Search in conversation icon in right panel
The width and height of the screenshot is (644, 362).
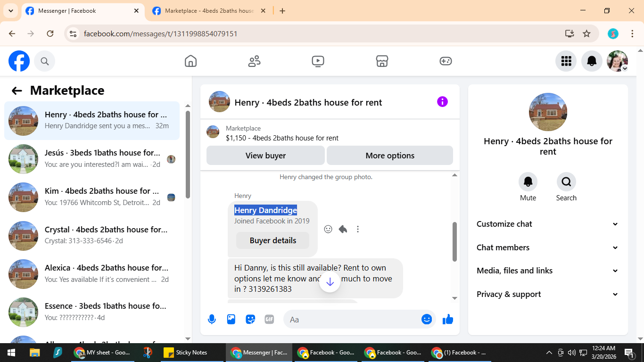tap(566, 181)
